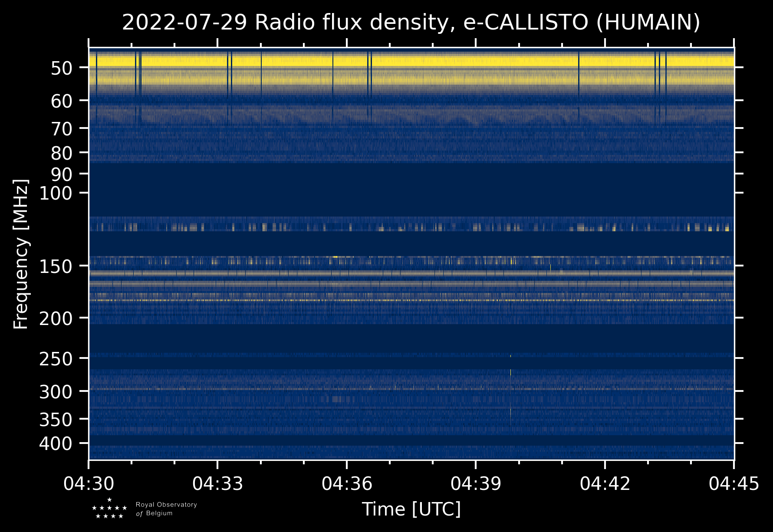Select the 04:42 time tick label
The image size is (773, 532).
click(605, 483)
